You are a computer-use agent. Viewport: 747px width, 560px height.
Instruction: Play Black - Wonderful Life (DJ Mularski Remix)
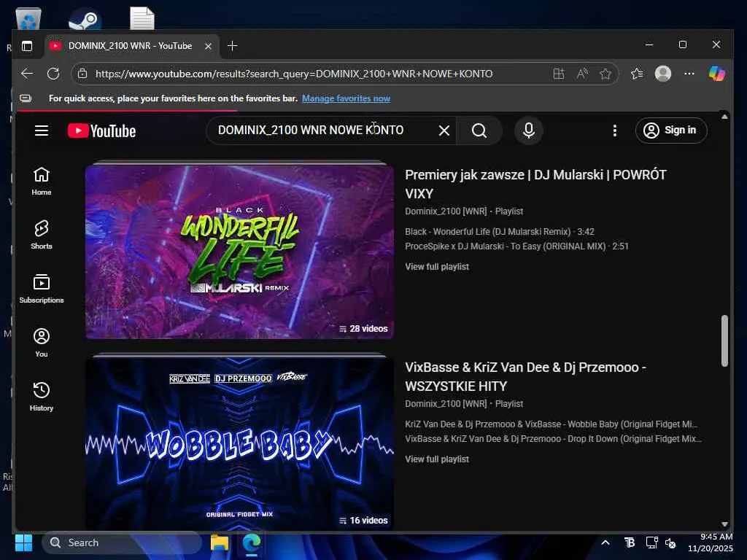pyautogui.click(x=500, y=231)
